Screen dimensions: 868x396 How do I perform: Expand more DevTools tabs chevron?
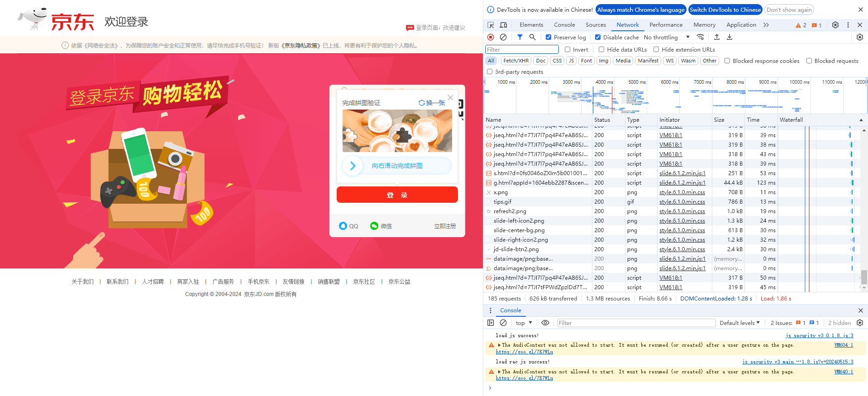click(x=766, y=25)
